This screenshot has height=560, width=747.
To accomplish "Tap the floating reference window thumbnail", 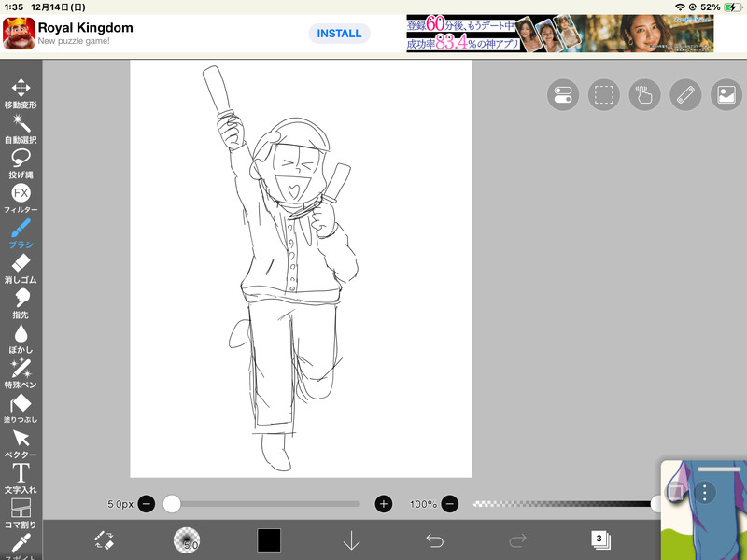I will click(x=704, y=510).
